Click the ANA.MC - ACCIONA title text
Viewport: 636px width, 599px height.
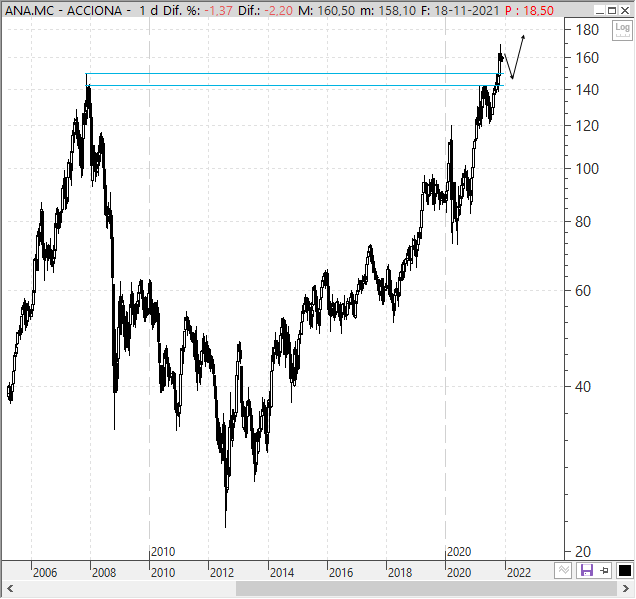(63, 11)
